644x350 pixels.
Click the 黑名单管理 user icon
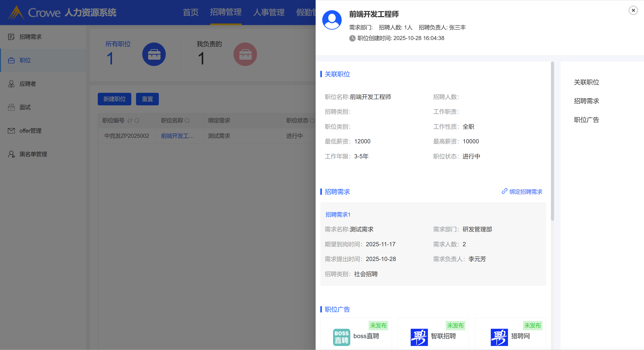(x=11, y=154)
